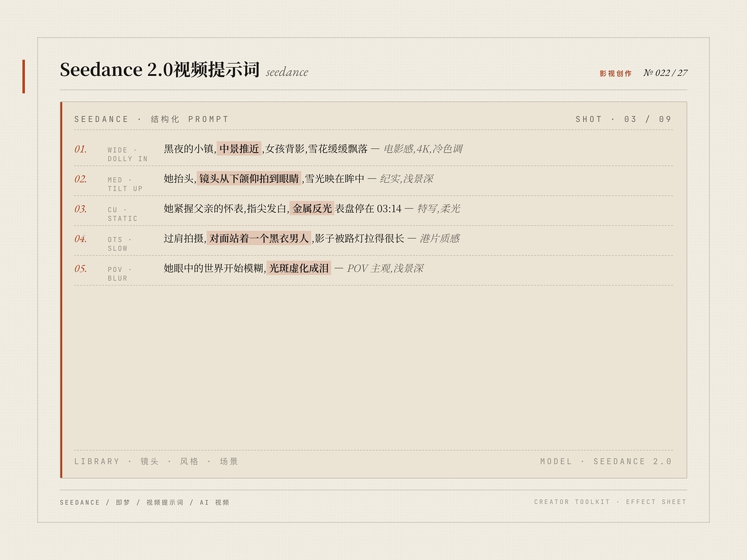Click the 'MODEL · SEEDANCE 2.0' footer text
This screenshot has width=747, height=560.
pos(606,461)
